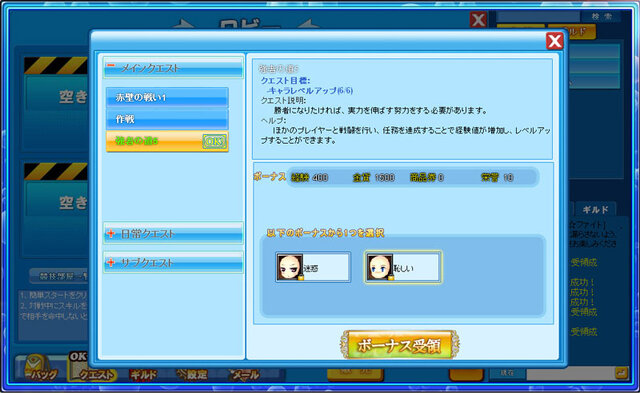Select the 迷惑 face bonus item
Viewport: 640px width, 393px height.
(x=313, y=267)
